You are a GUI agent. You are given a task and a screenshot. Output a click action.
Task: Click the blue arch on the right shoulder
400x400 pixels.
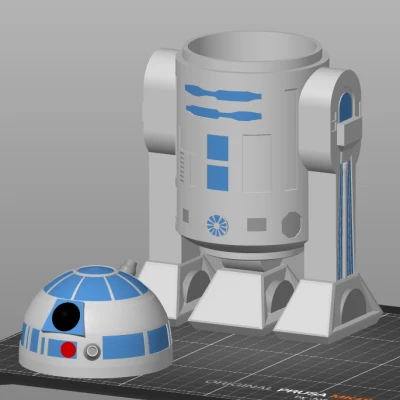347,108
